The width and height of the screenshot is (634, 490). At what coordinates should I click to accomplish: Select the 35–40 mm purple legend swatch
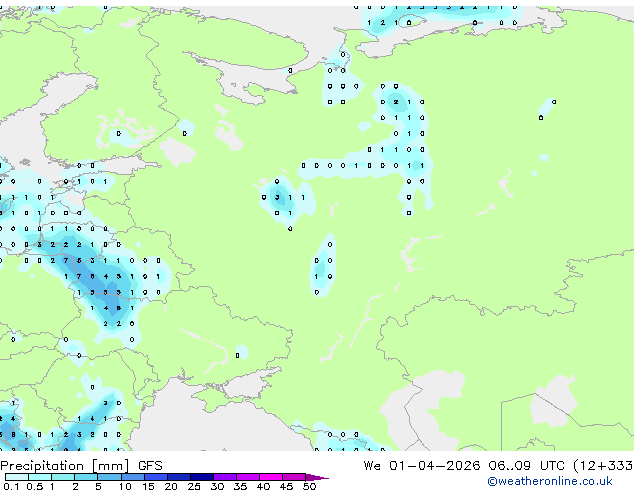247,477
